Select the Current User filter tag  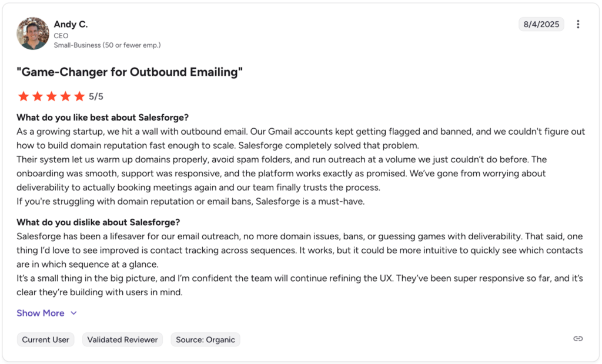45,339
